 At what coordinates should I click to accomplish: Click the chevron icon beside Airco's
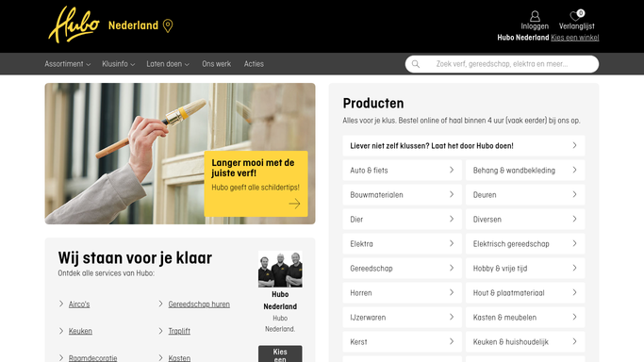coord(61,304)
